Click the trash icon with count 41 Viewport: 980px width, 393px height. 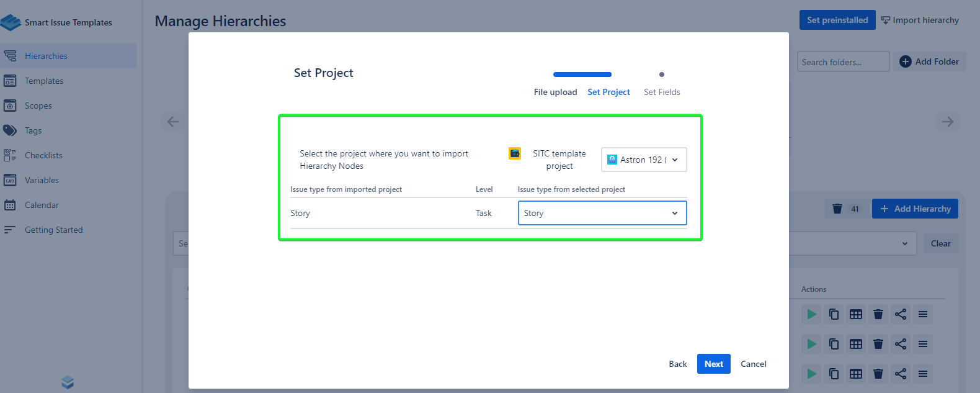837,209
